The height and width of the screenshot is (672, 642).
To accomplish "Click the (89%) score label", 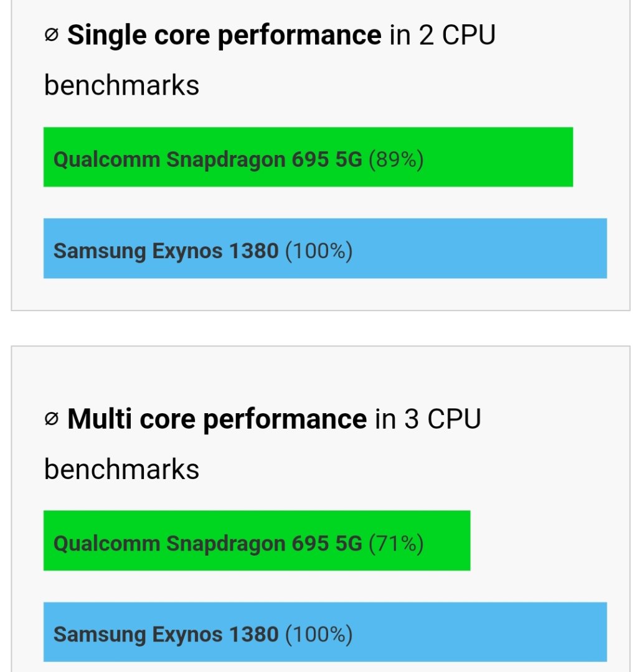I will (x=396, y=159).
